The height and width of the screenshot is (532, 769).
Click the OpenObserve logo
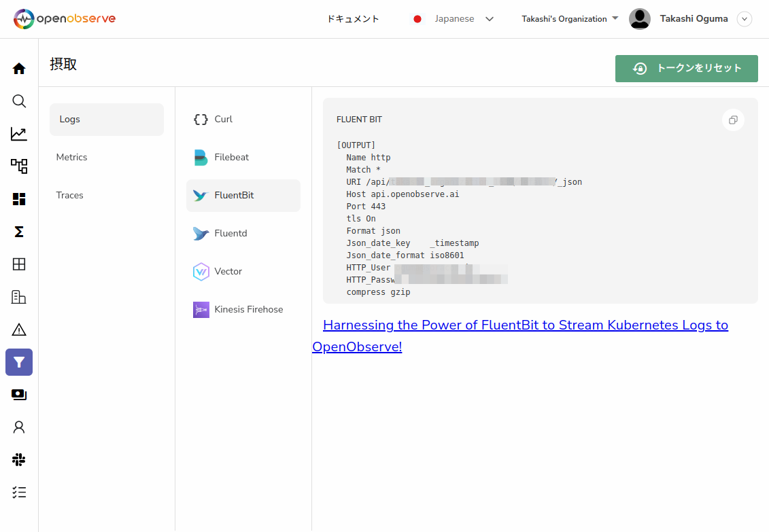tap(64, 18)
